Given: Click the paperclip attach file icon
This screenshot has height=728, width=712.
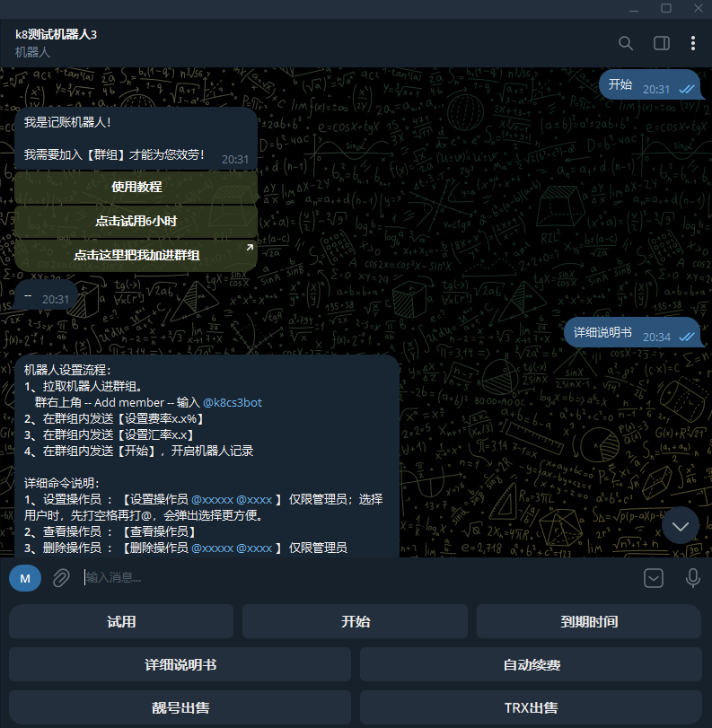Looking at the screenshot, I should tap(61, 578).
